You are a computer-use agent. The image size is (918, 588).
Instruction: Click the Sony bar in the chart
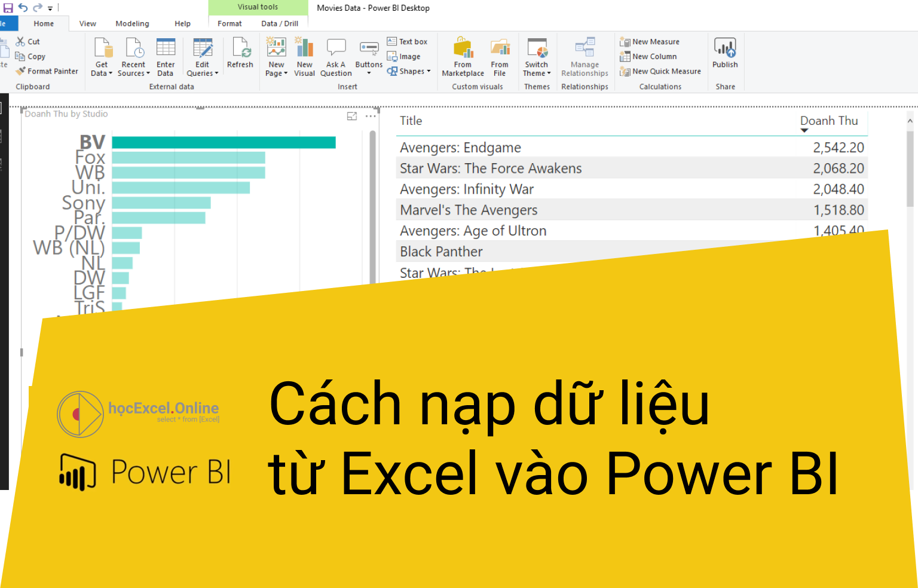[161, 203]
